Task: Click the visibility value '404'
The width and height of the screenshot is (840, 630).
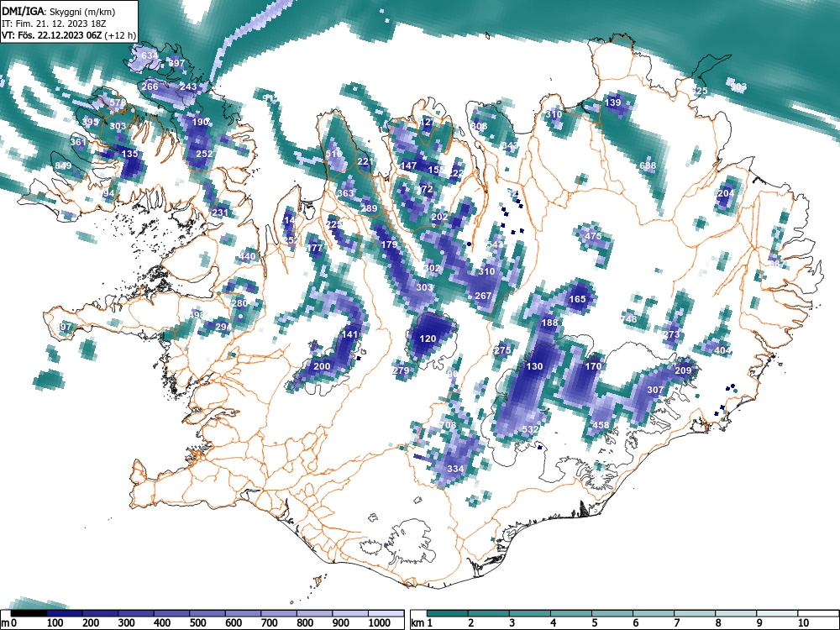Action: 722,350
